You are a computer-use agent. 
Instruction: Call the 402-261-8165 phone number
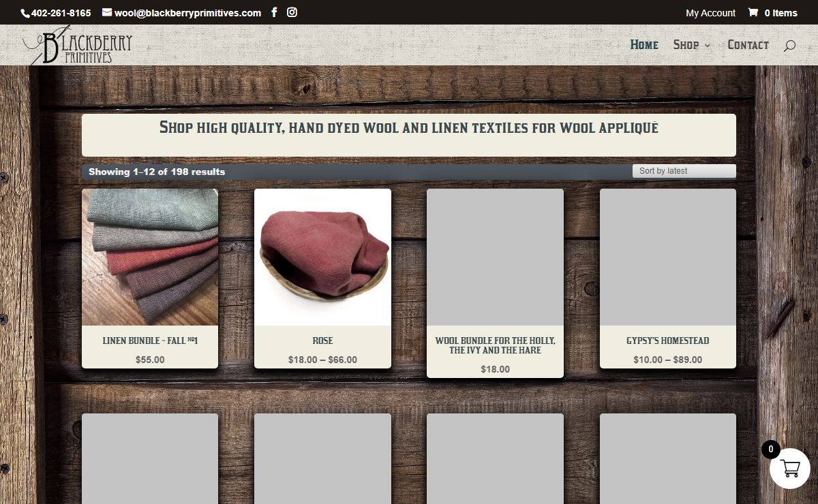[61, 13]
